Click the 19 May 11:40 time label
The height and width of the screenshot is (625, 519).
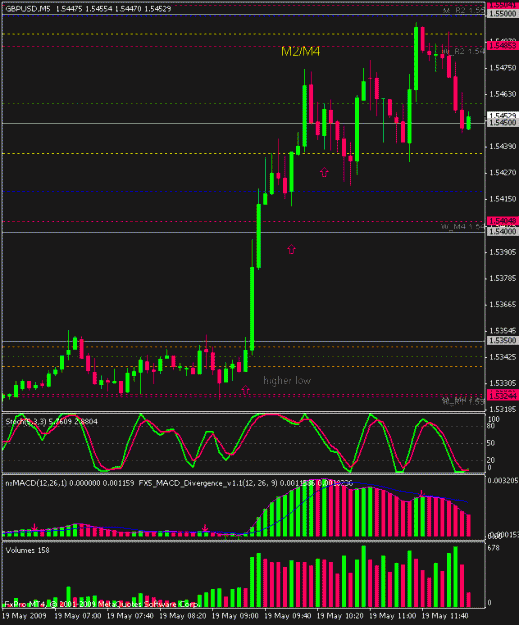tap(445, 616)
